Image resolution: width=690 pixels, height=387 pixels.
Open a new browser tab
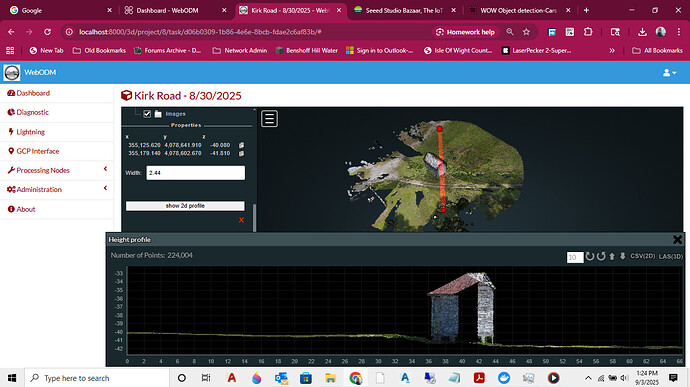[x=586, y=10]
